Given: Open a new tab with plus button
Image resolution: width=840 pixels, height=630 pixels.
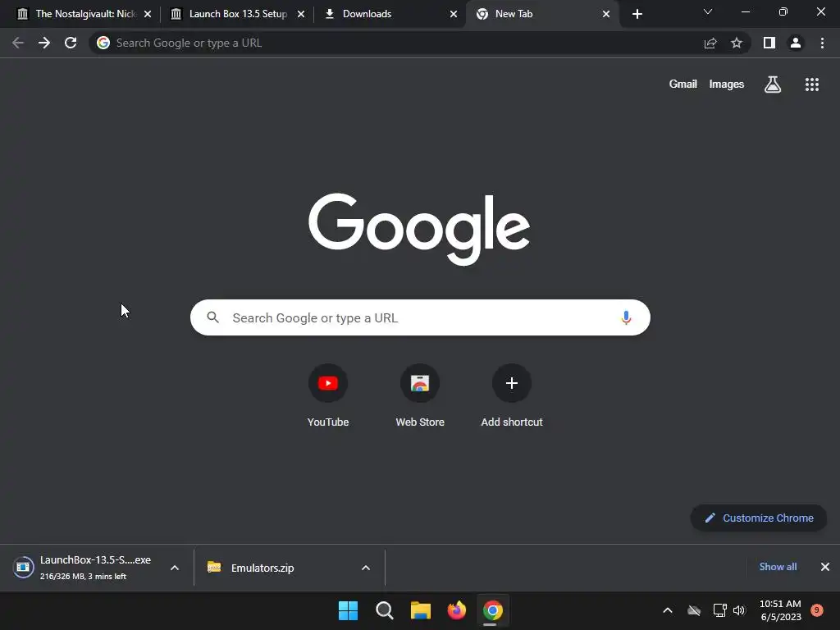Looking at the screenshot, I should click(637, 14).
